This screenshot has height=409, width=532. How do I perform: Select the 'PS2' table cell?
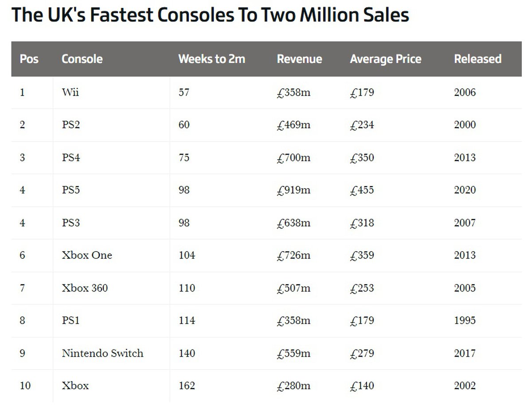coord(71,125)
